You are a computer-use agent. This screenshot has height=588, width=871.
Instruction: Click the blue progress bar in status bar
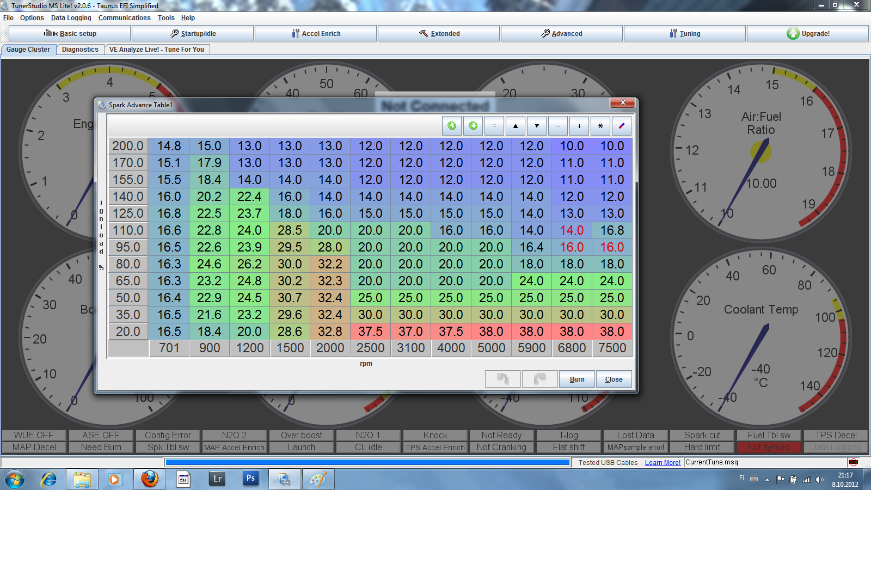(367, 462)
